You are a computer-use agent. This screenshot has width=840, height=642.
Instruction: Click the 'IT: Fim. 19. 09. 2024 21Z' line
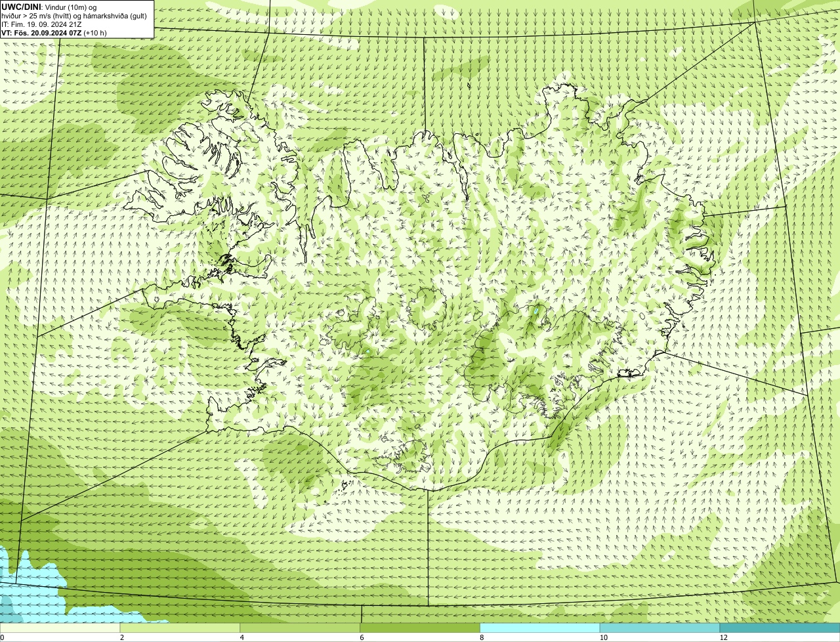[x=42, y=24]
